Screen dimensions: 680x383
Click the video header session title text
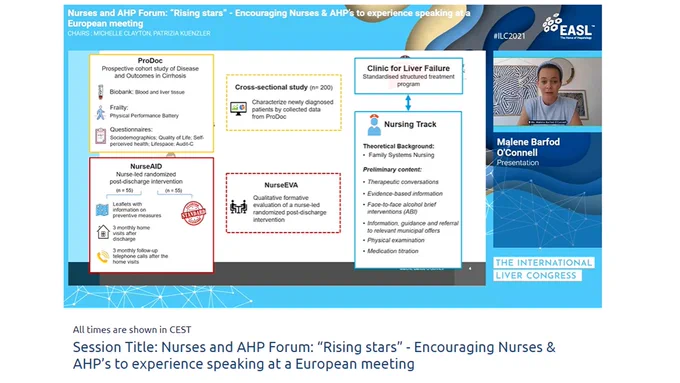pyautogui.click(x=268, y=18)
